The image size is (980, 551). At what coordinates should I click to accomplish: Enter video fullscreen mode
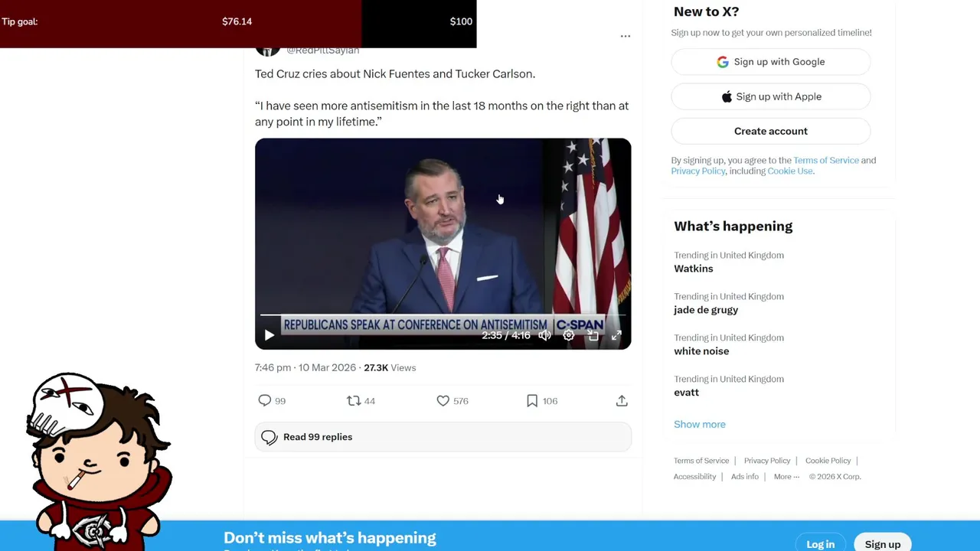click(x=616, y=335)
